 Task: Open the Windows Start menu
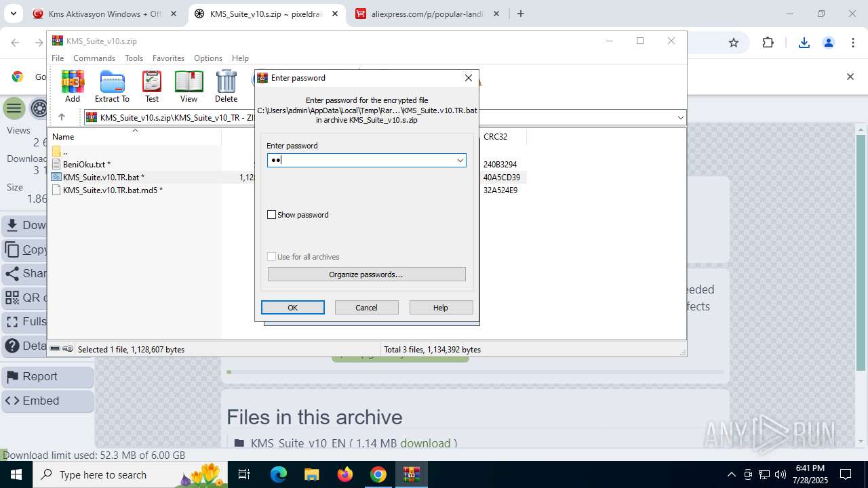pyautogui.click(x=16, y=474)
